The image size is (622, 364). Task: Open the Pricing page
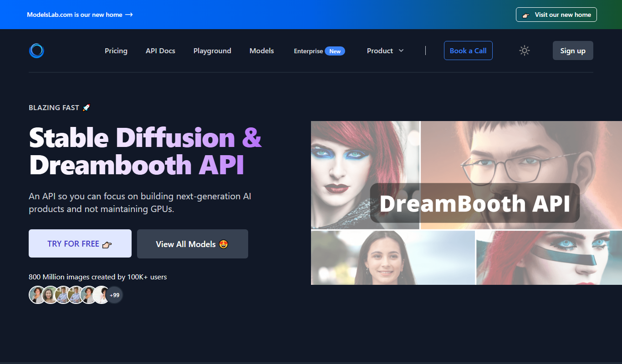116,51
